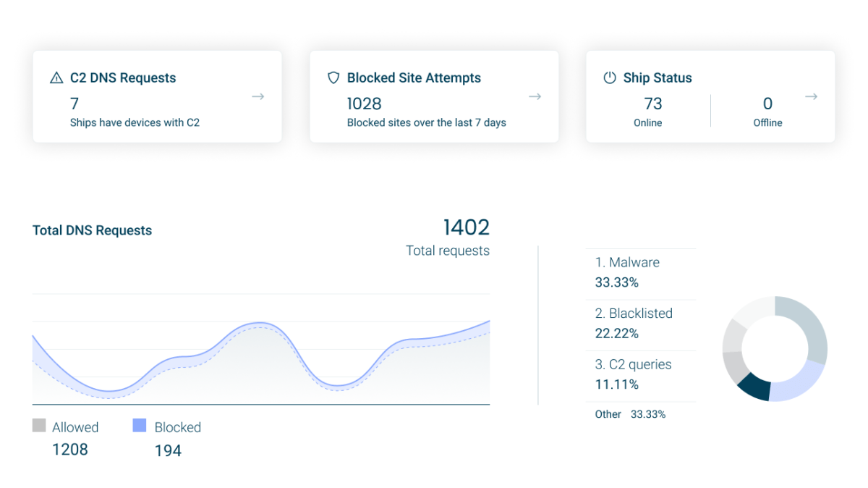
Task: Click the Total DNS Requests heading
Action: (93, 231)
